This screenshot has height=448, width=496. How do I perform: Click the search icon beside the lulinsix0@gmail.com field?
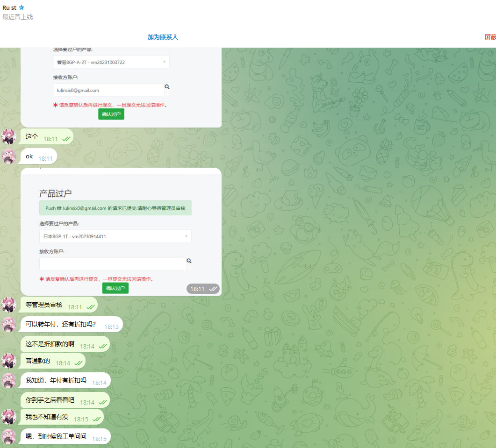click(167, 86)
